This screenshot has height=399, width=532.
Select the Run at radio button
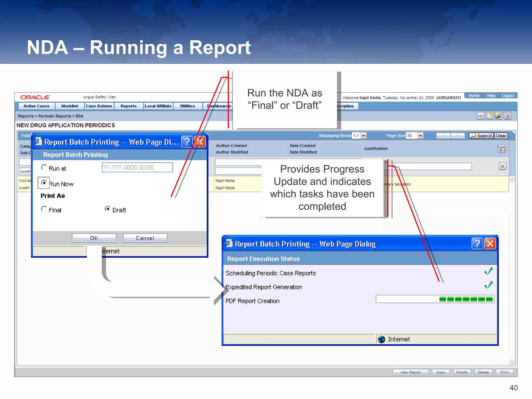[x=44, y=167]
